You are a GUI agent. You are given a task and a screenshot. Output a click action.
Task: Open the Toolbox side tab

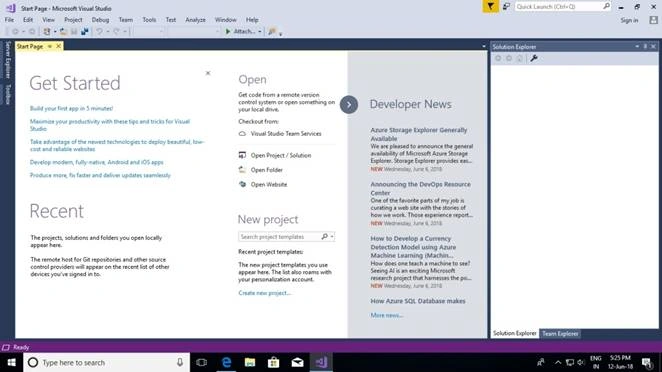click(8, 94)
